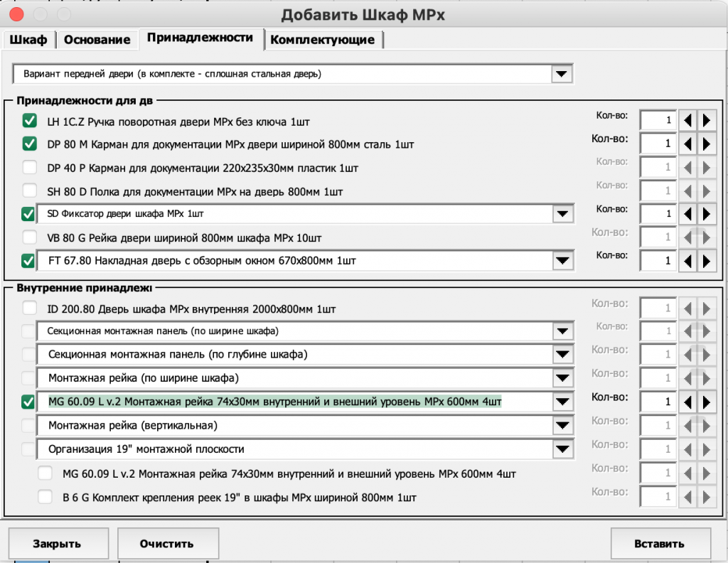Increase quantity for selected MG 60.09 rail

coord(705,402)
